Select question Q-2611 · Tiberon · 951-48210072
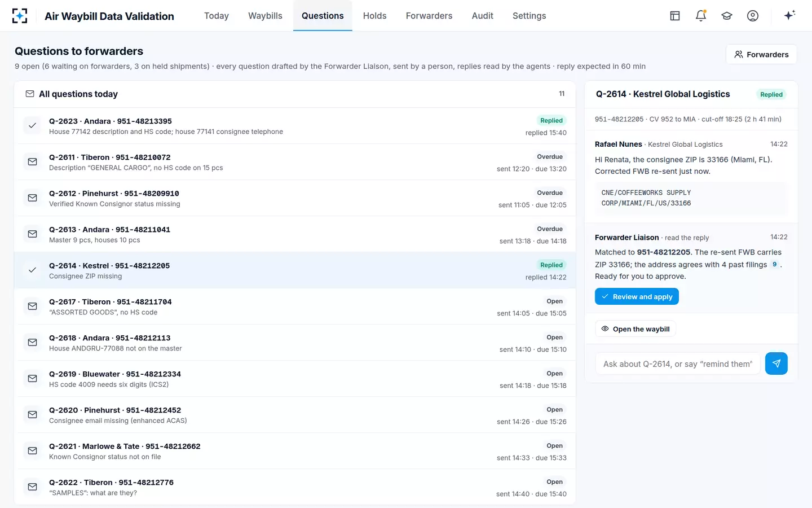This screenshot has height=508, width=812. click(295, 162)
